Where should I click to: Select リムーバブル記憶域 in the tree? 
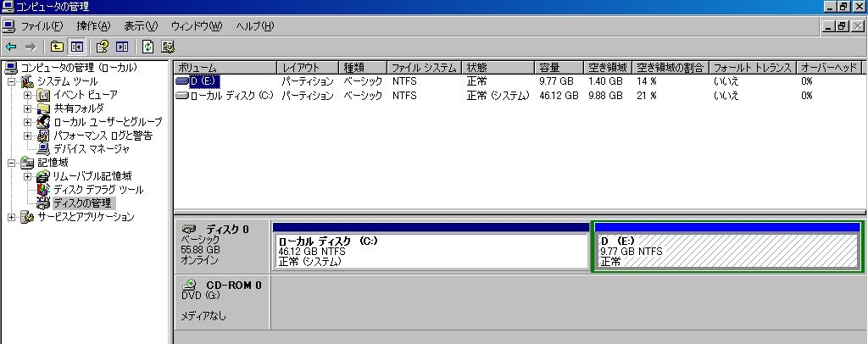pos(92,176)
